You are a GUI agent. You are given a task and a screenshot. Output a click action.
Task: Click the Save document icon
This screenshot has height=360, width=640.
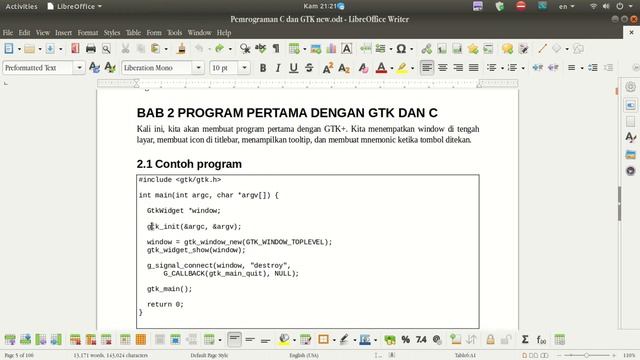pos(50,49)
